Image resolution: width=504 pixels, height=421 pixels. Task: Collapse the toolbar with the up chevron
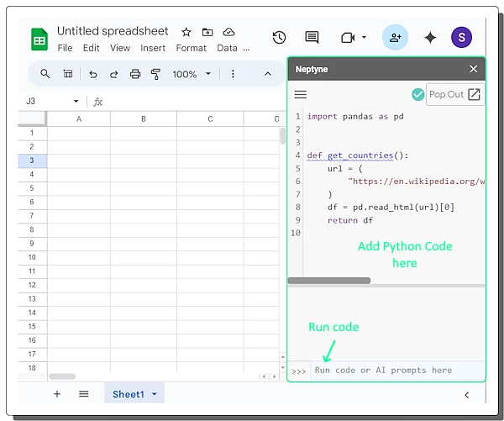(x=268, y=74)
